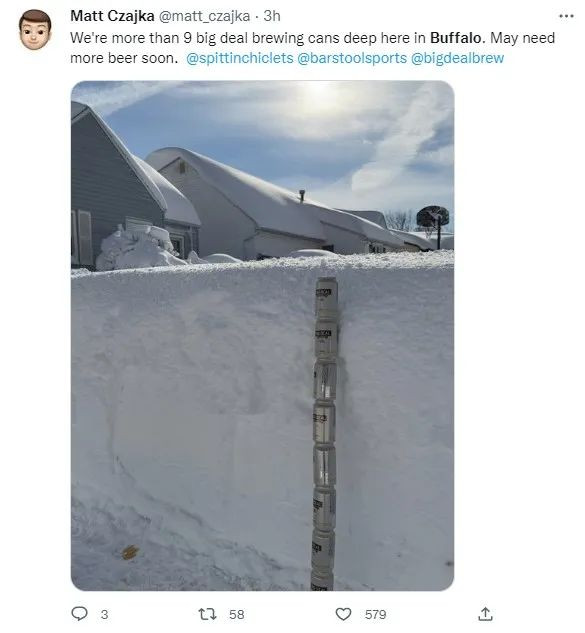The image size is (585, 633).
Task: Open the Matt Czajka display name
Action: [x=112, y=16]
